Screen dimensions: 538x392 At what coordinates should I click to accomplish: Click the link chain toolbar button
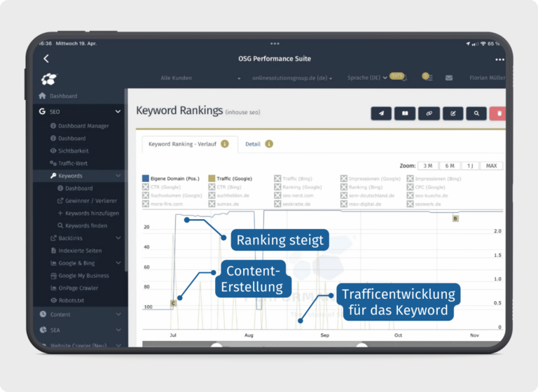click(x=429, y=113)
